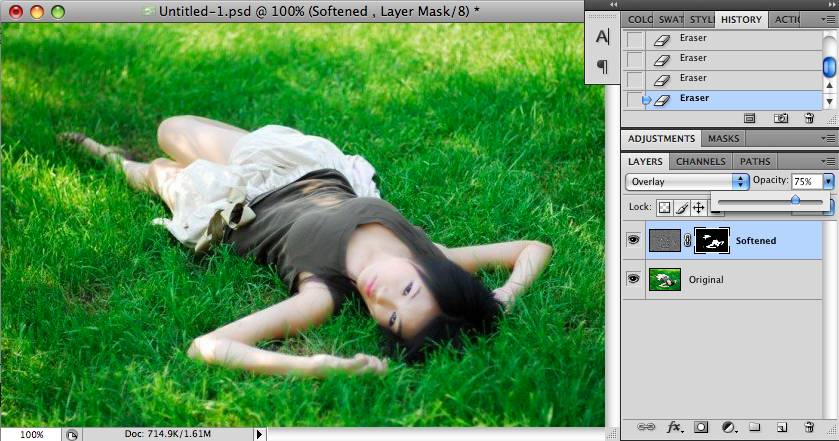The height and width of the screenshot is (441, 839).
Task: Open the status bar Doc info arrow menu
Action: 260,434
